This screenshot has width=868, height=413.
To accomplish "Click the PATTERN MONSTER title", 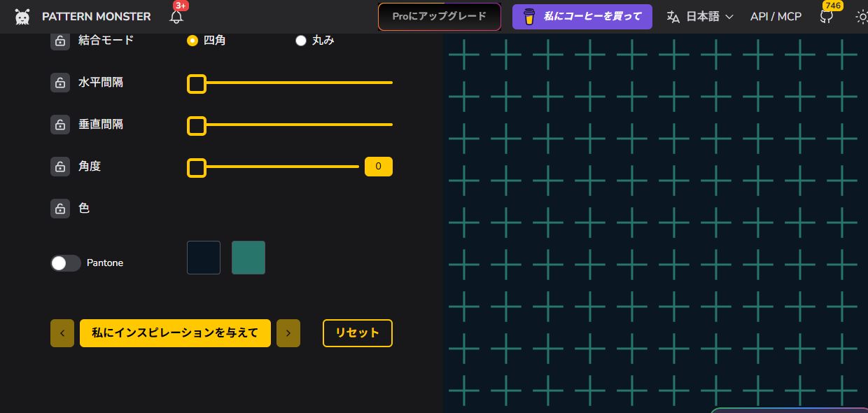I will [x=96, y=17].
